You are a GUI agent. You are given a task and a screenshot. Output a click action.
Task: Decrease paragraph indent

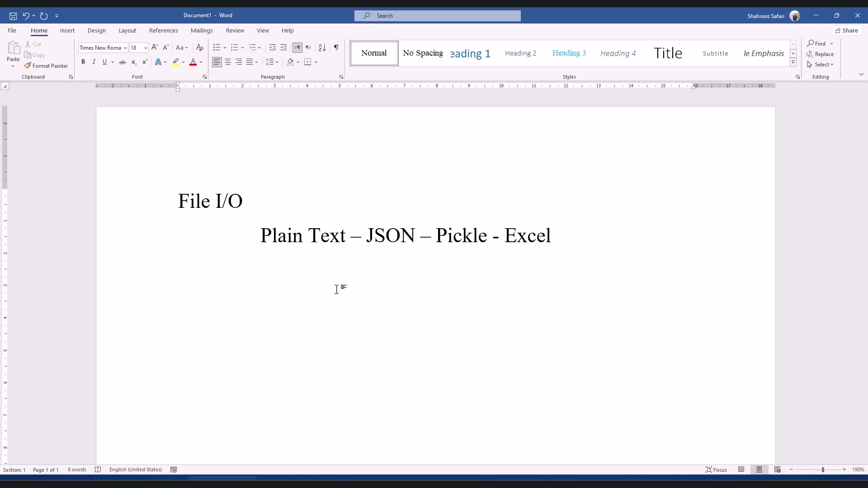point(273,47)
